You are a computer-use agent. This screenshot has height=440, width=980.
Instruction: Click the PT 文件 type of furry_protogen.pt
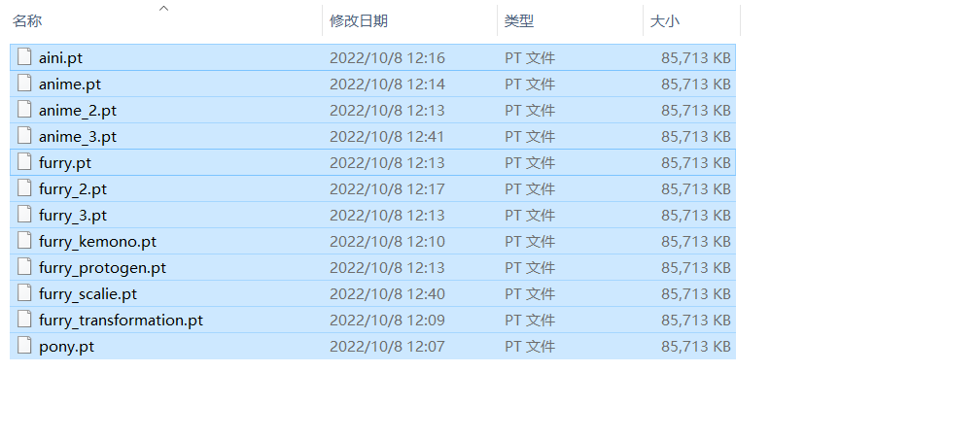point(530,268)
